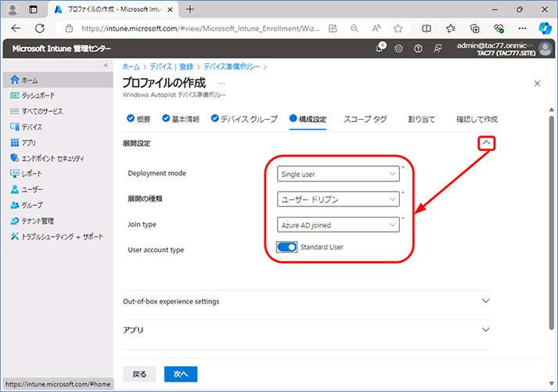Close the Microsoft Intune browser tab

click(x=170, y=9)
